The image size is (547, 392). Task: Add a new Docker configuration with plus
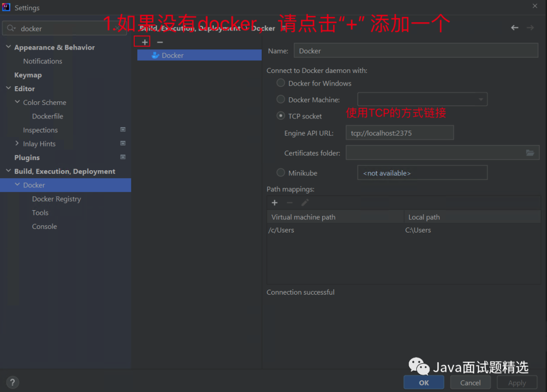(144, 42)
